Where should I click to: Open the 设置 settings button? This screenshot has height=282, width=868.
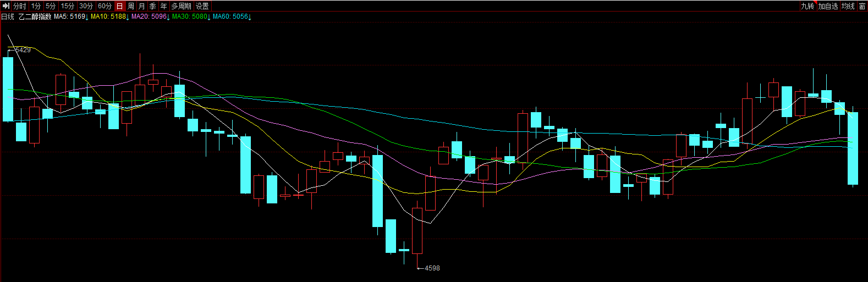pyautogui.click(x=202, y=6)
